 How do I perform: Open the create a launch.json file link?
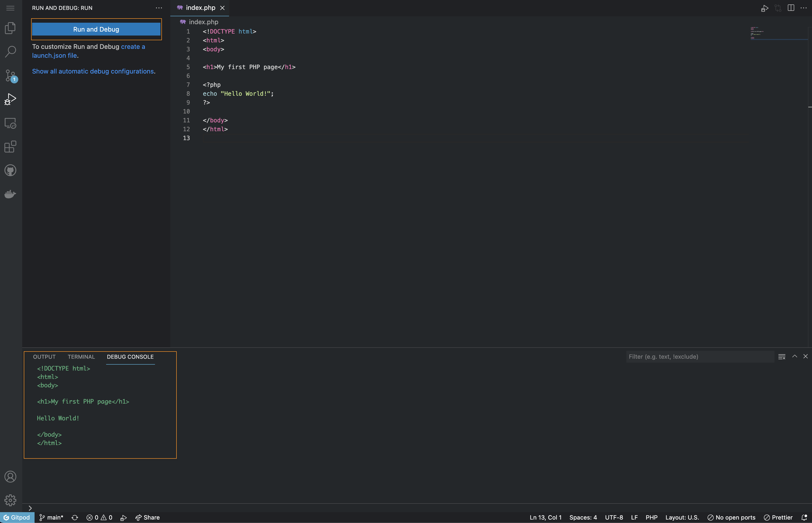pyautogui.click(x=133, y=47)
